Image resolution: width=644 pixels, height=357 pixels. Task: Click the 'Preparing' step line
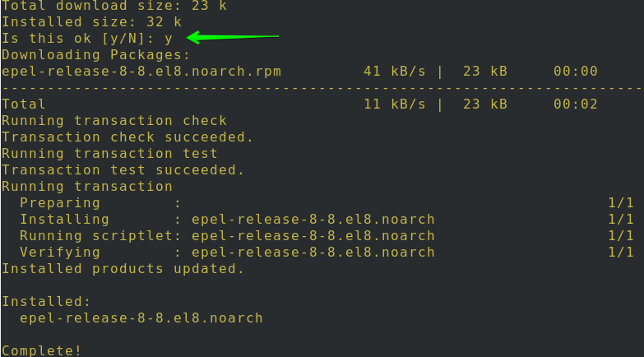[x=60, y=203]
